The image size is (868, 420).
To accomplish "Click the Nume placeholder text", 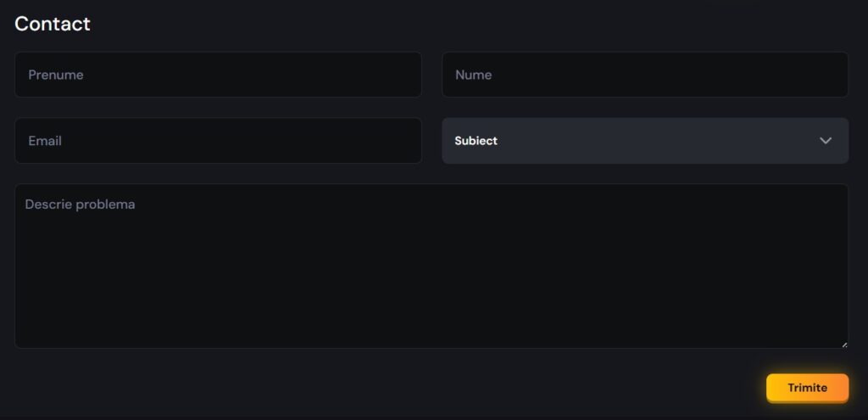I will 473,75.
